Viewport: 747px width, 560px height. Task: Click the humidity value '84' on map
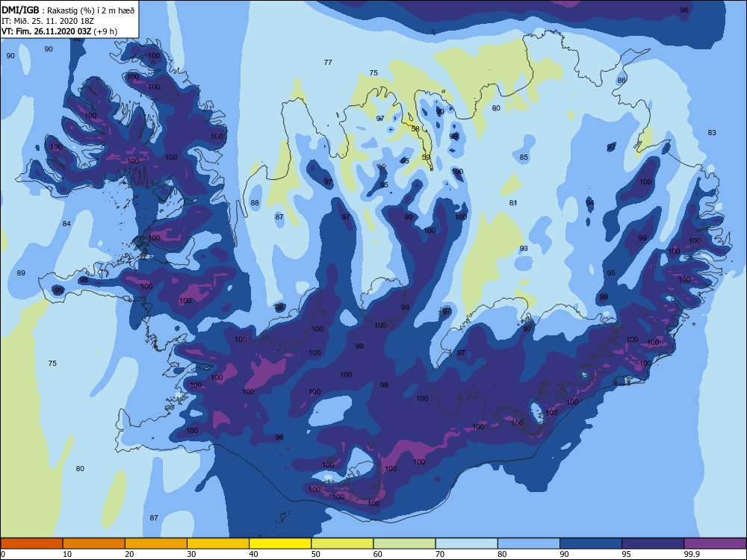pyautogui.click(x=66, y=223)
